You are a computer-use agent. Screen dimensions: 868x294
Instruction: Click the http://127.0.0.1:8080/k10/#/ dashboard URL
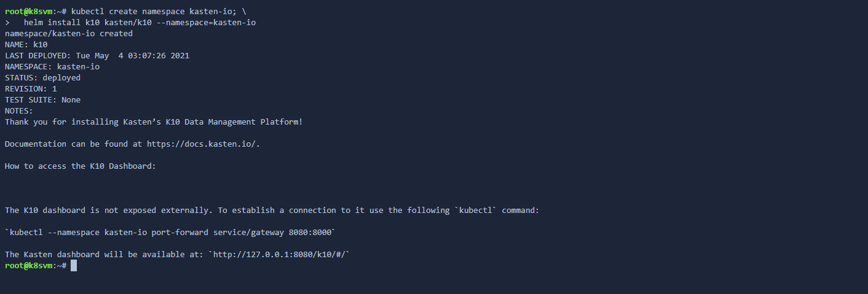281,254
